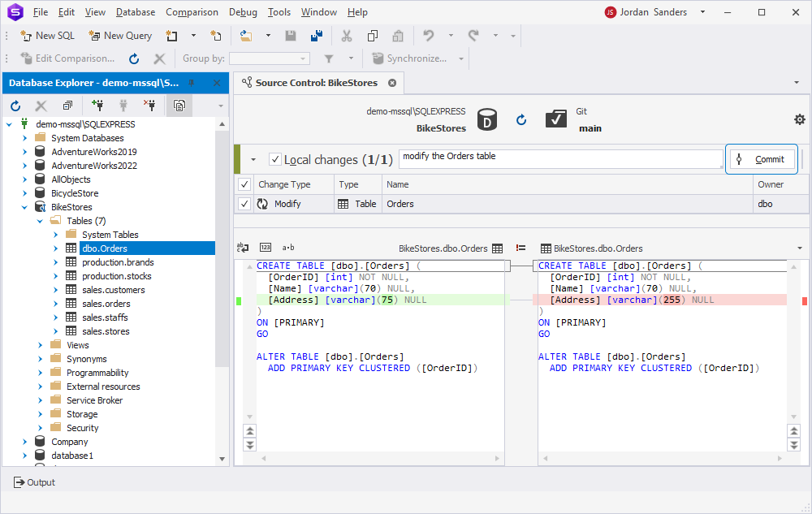Expand the AdventureWorks2019 database
Screen dimensions: 812x514
(24, 152)
